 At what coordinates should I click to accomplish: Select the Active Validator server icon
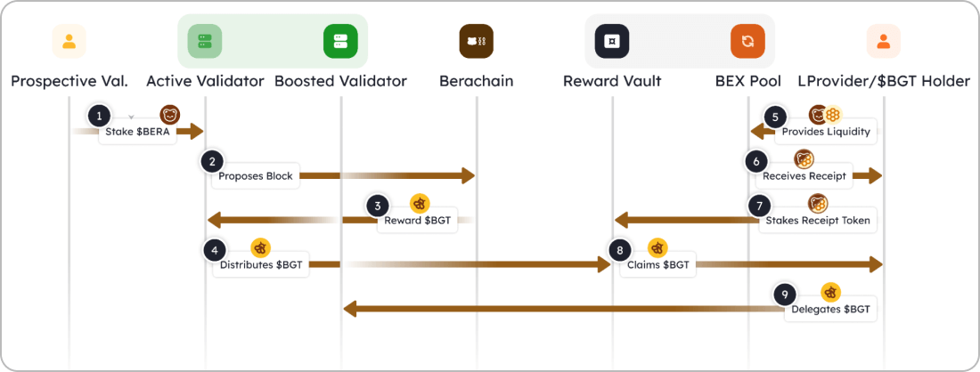(x=205, y=41)
